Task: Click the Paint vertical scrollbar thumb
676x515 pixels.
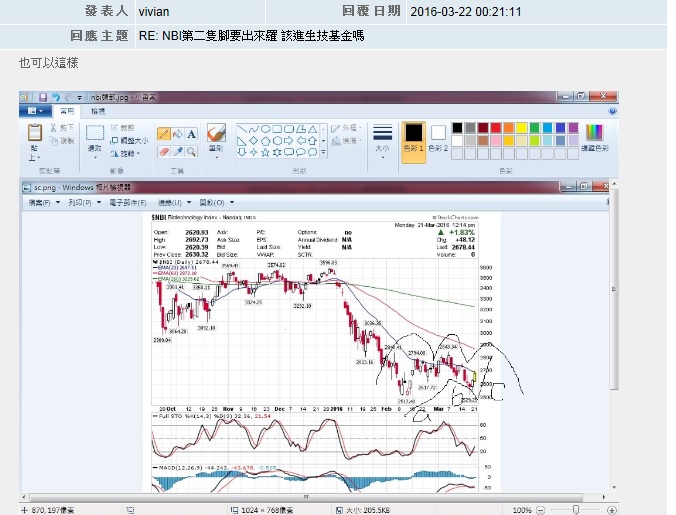Action: click(x=614, y=290)
